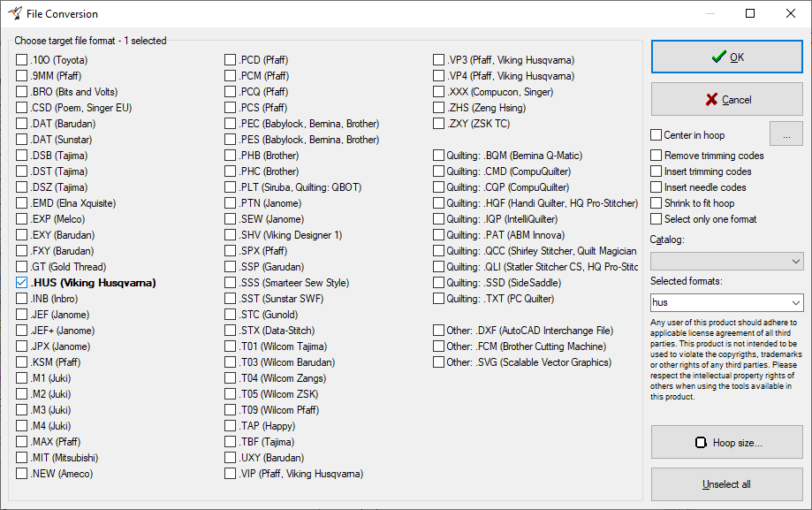Check .JEF (Janome) format
The width and height of the screenshot is (812, 510).
tap(21, 315)
